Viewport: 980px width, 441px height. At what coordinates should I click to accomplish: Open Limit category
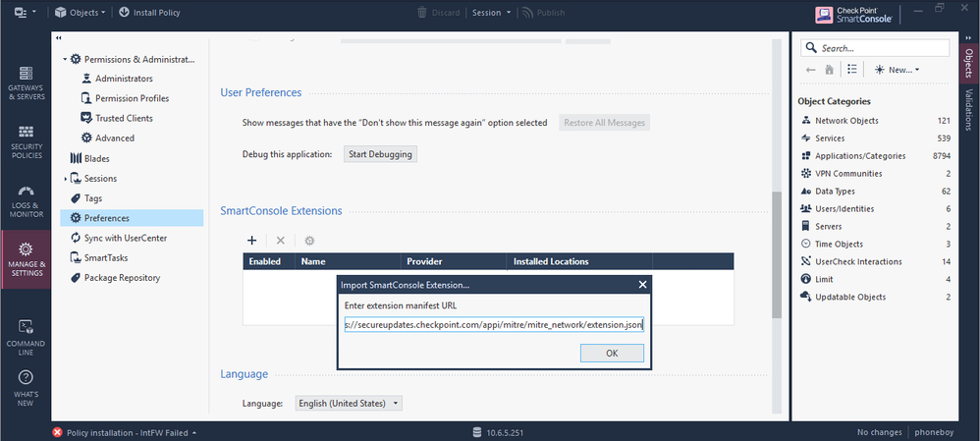(x=875, y=280)
